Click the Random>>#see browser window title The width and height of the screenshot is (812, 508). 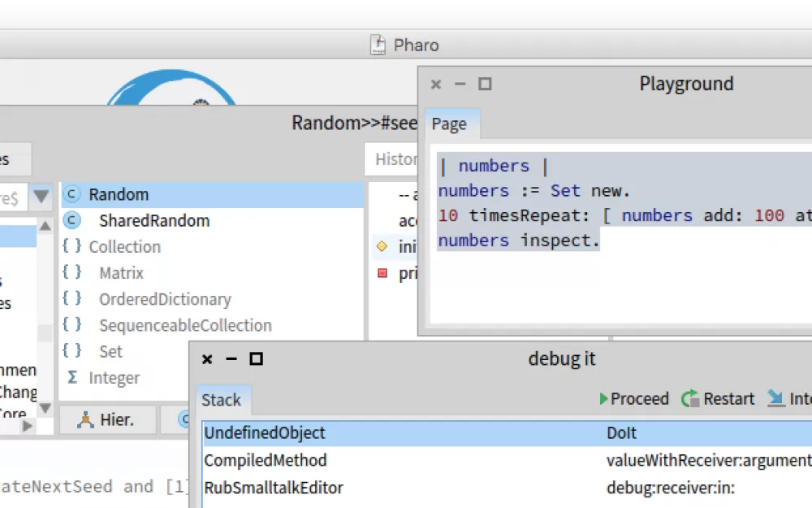coord(354,123)
